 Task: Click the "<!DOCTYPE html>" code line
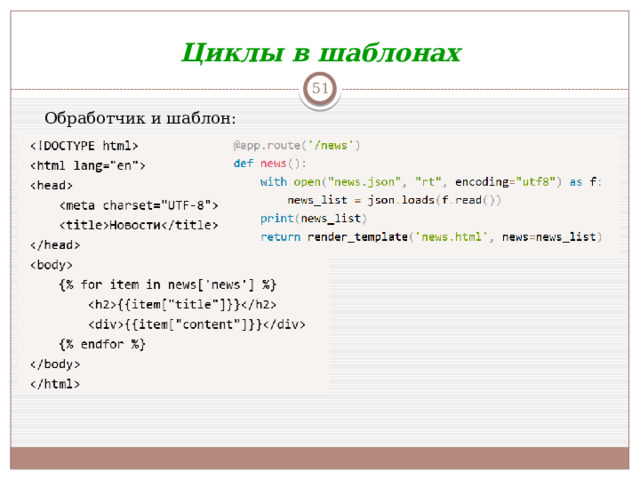coord(84,146)
